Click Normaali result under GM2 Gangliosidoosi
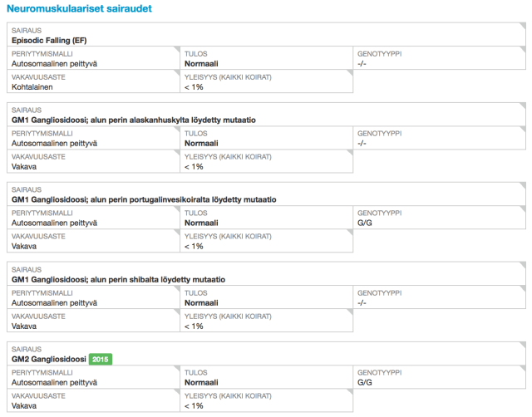532x417 pixels. 201,382
